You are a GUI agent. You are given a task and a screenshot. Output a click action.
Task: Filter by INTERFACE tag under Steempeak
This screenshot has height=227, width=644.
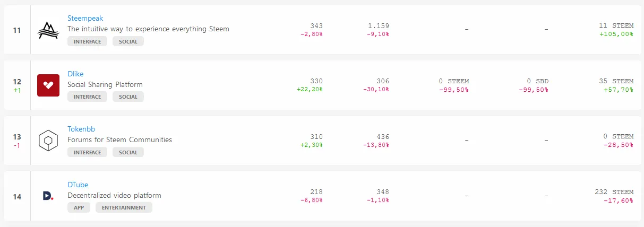coord(87,41)
